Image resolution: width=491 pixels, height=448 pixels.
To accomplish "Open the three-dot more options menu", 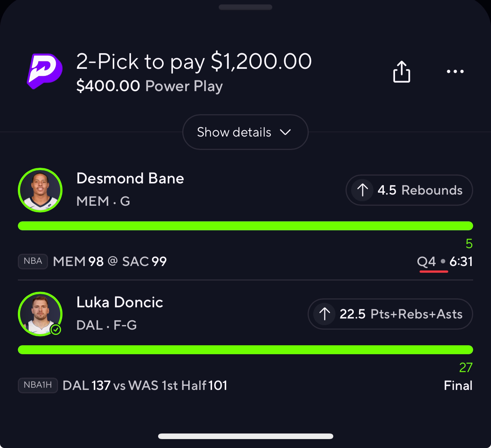I will coord(455,71).
